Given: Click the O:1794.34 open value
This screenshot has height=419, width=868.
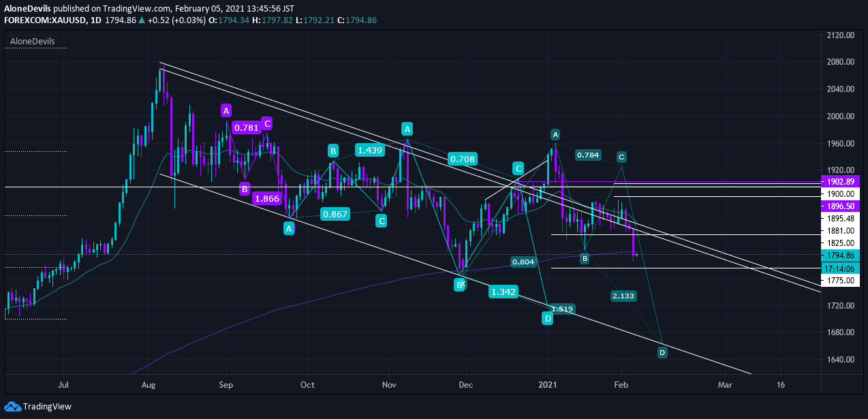Looking at the screenshot, I should [228, 20].
